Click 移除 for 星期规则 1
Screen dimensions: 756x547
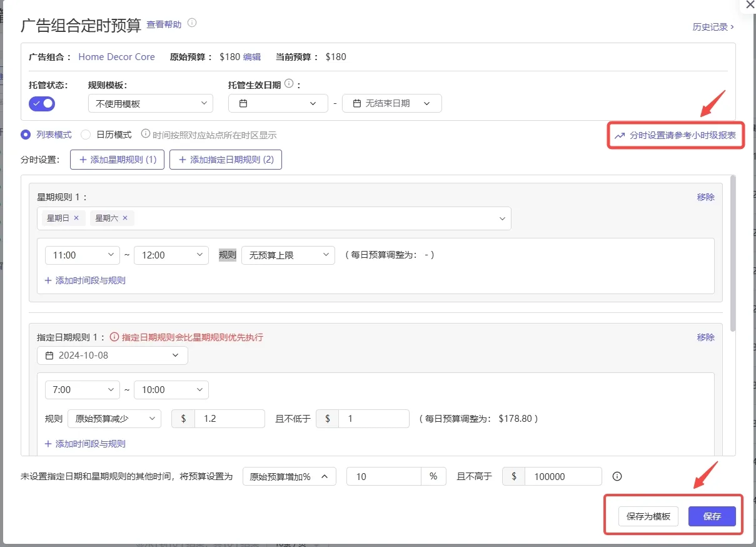tap(706, 197)
